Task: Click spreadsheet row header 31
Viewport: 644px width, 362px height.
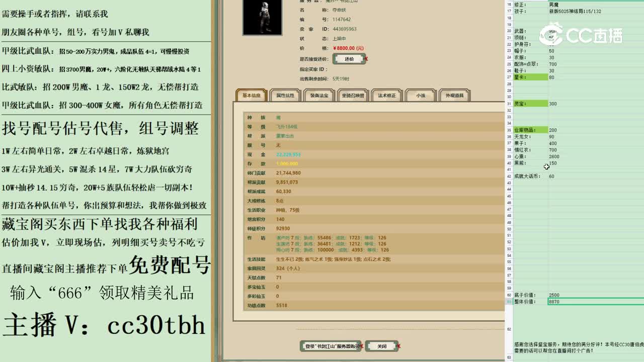Action: coord(509,104)
